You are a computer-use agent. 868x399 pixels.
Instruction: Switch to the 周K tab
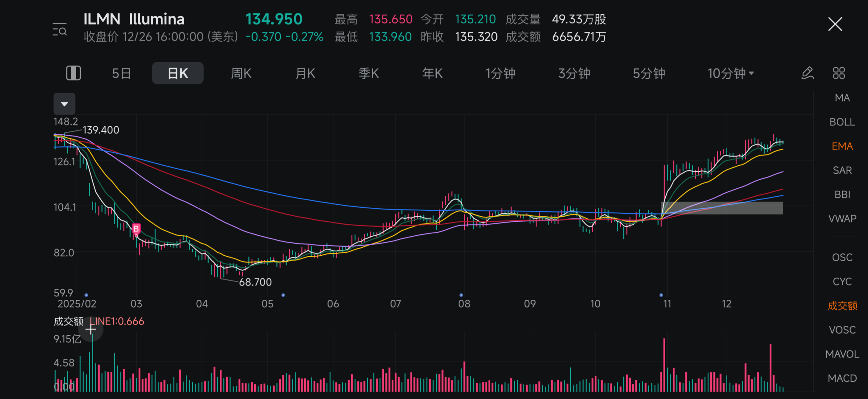(x=241, y=73)
